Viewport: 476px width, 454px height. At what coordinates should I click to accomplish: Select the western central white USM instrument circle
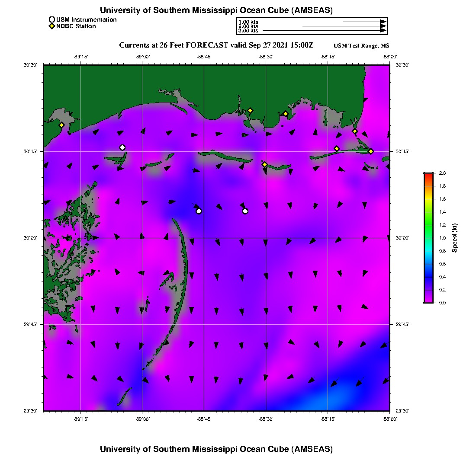point(199,211)
